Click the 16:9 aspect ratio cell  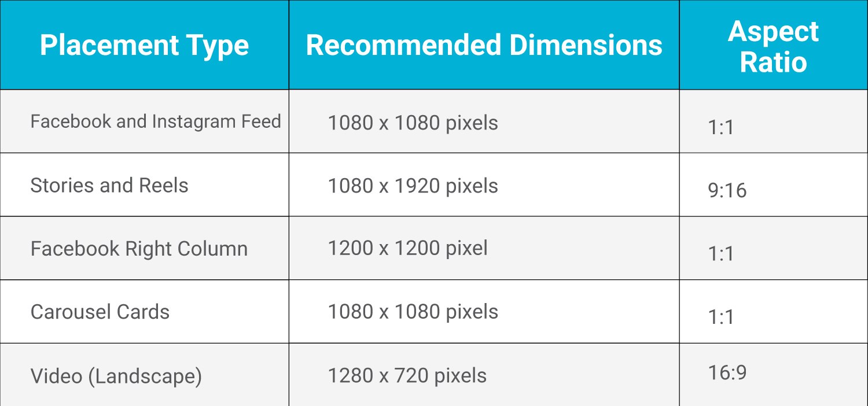(x=727, y=372)
